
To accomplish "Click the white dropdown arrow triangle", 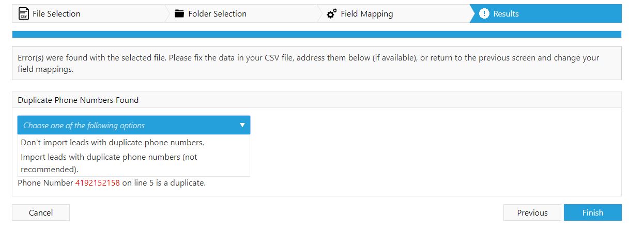I will point(242,125).
